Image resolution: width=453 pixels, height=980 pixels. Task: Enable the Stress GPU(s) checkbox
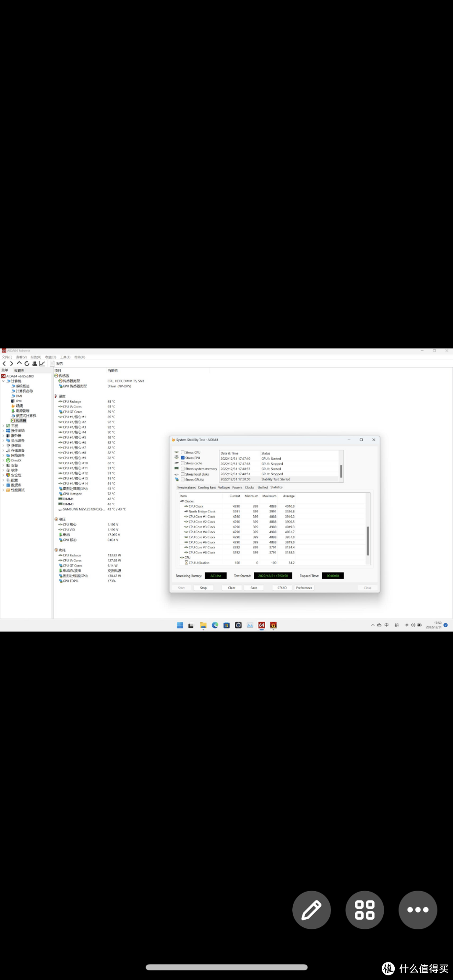183,480
